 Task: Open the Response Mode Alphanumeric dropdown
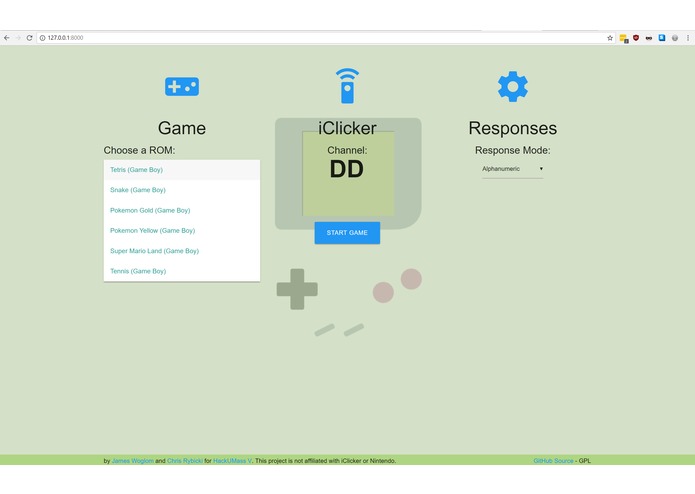(x=512, y=169)
